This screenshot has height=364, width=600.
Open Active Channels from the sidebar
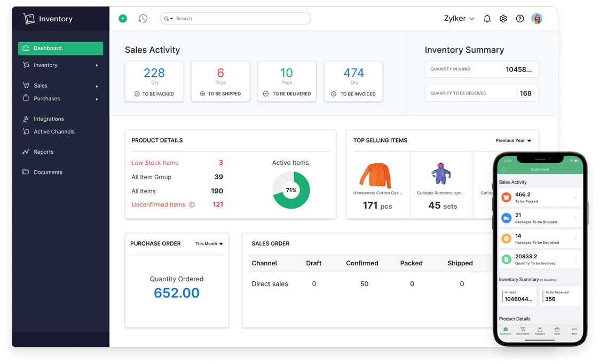click(25, 131)
